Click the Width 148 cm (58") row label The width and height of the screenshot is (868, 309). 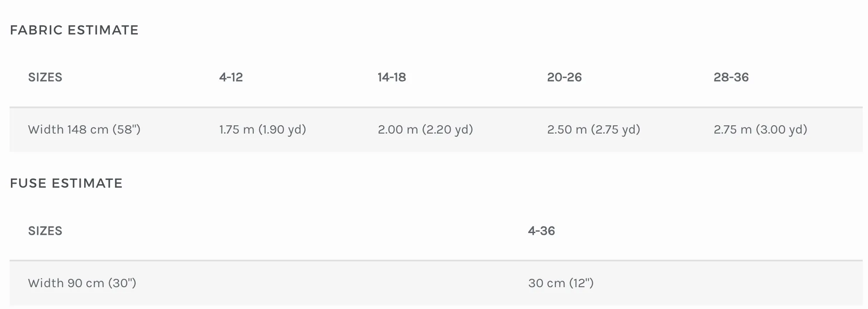(x=84, y=130)
